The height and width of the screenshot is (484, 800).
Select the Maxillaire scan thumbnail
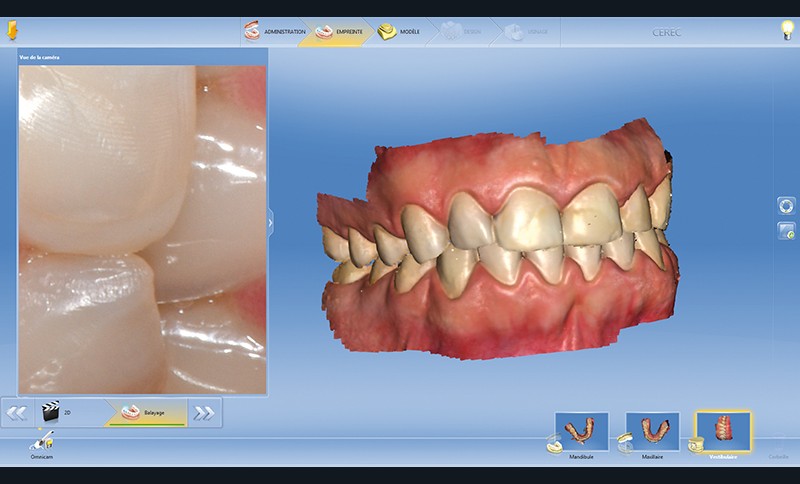click(x=652, y=432)
